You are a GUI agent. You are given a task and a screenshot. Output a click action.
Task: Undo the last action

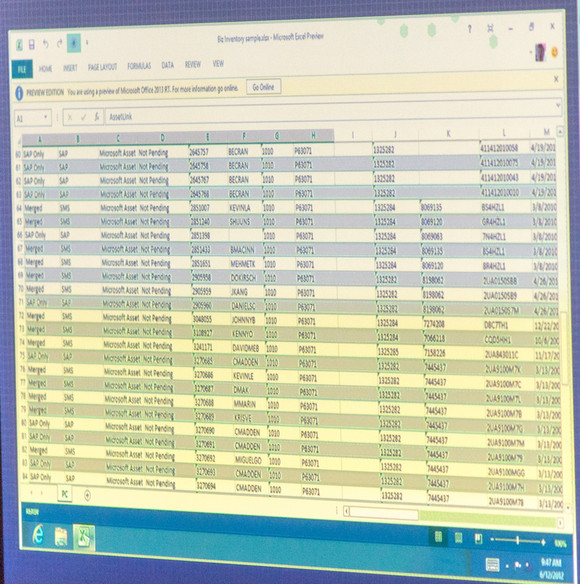click(45, 44)
